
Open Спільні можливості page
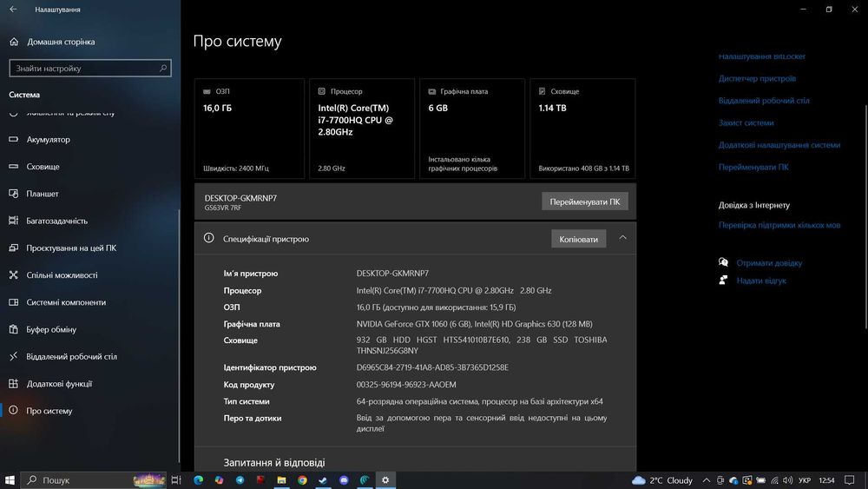click(x=62, y=275)
